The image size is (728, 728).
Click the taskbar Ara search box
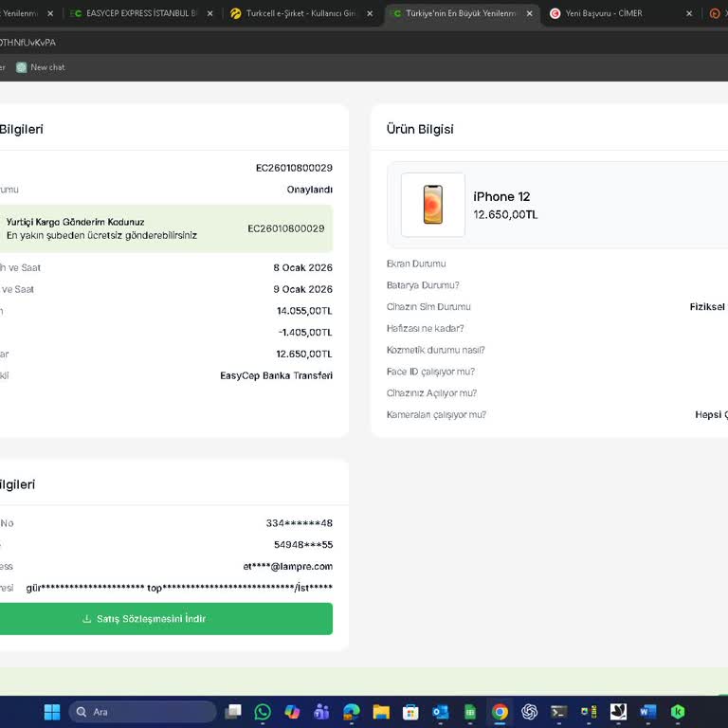142,712
